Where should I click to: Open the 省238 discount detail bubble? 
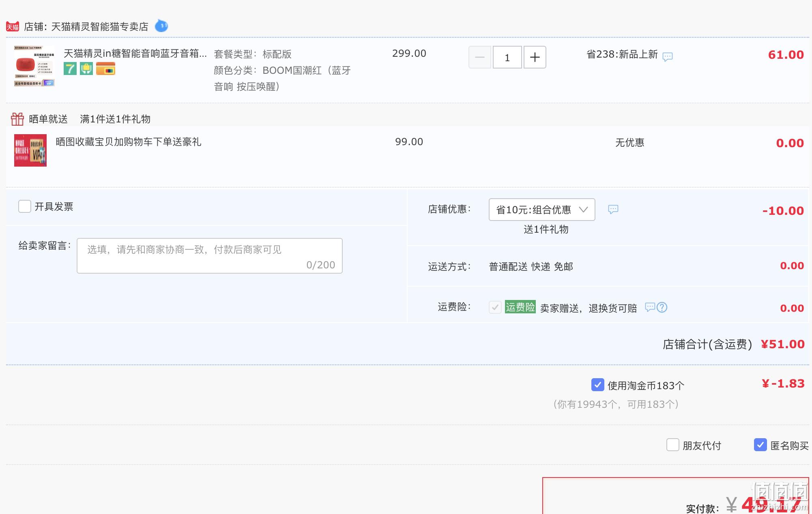667,56
